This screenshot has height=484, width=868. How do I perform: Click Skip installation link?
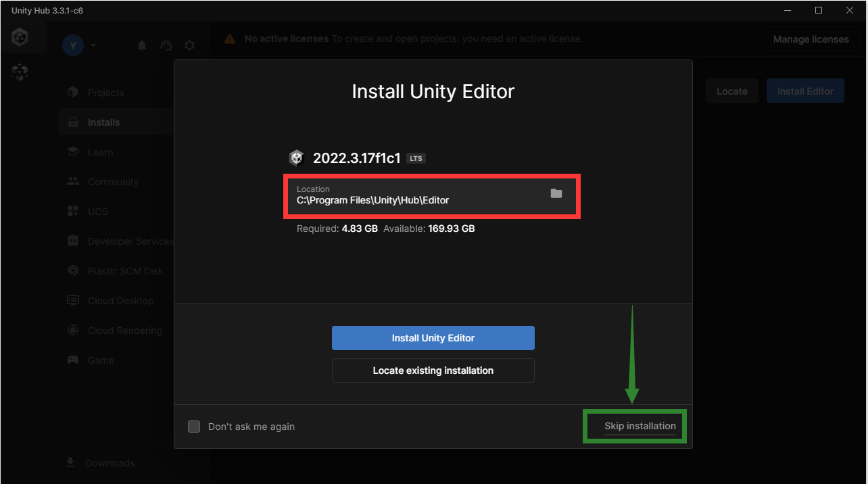pos(640,426)
